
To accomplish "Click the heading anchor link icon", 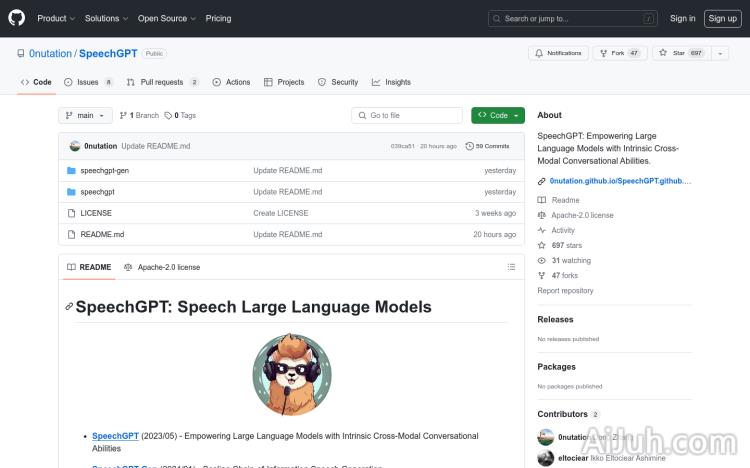I will [69, 307].
